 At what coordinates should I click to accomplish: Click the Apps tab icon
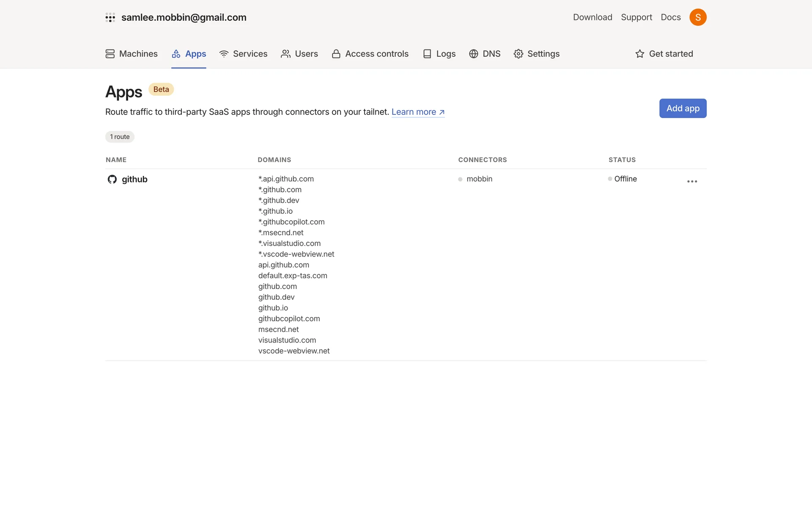pos(176,54)
